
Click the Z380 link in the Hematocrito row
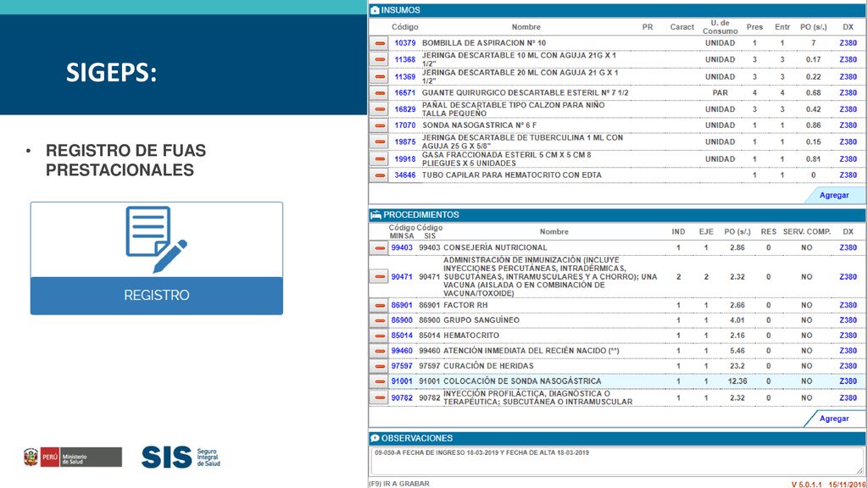pos(848,335)
